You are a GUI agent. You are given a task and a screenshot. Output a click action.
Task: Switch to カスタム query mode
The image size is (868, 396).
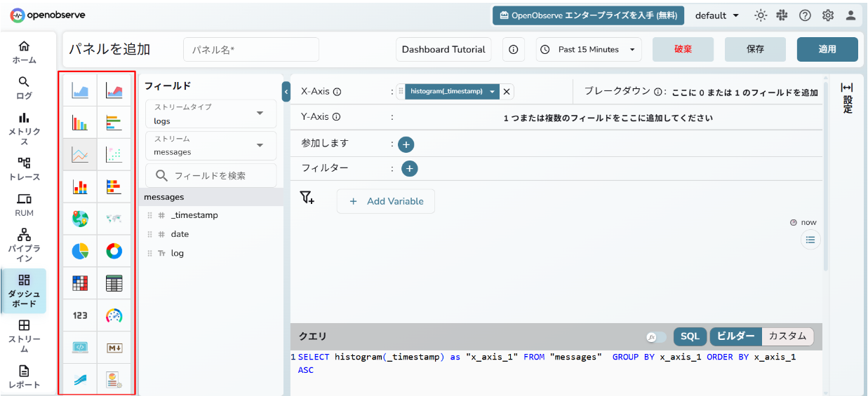pyautogui.click(x=787, y=336)
